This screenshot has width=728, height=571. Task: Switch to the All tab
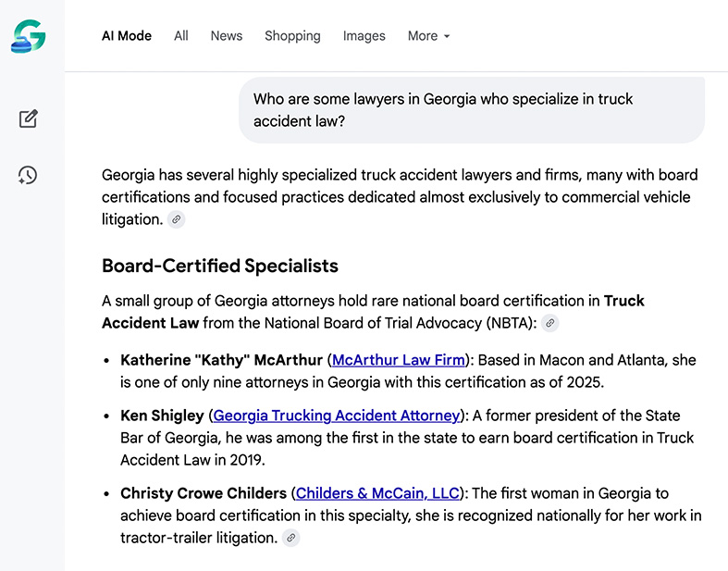click(x=181, y=36)
